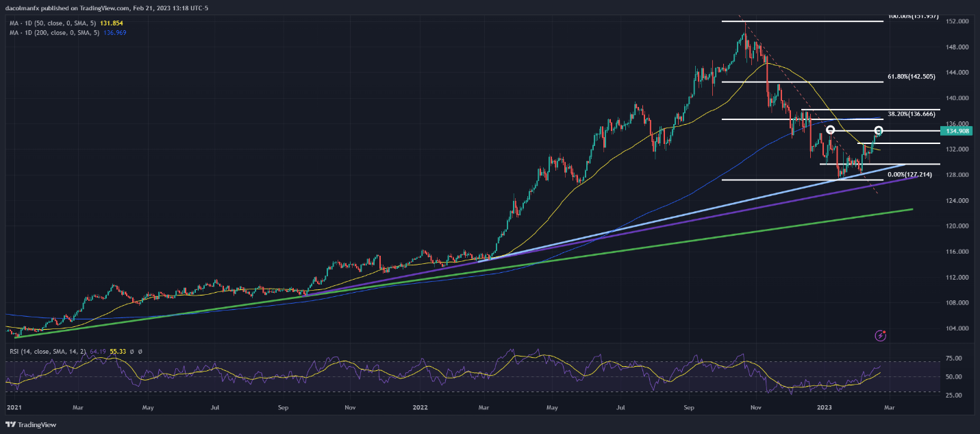Click the 2021 time axis label
Image resolution: width=980 pixels, height=434 pixels.
14,407
